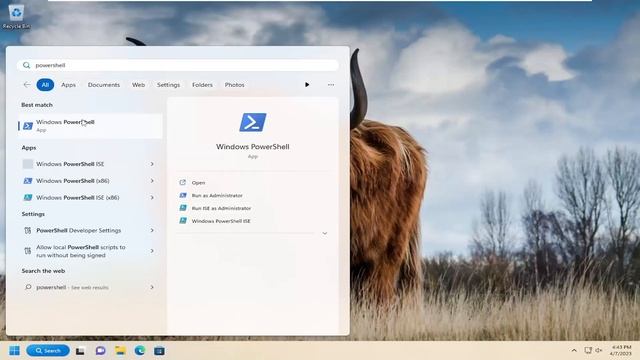This screenshot has height=360, width=640.
Task: Open File Explorer from the taskbar
Action: 120,351
